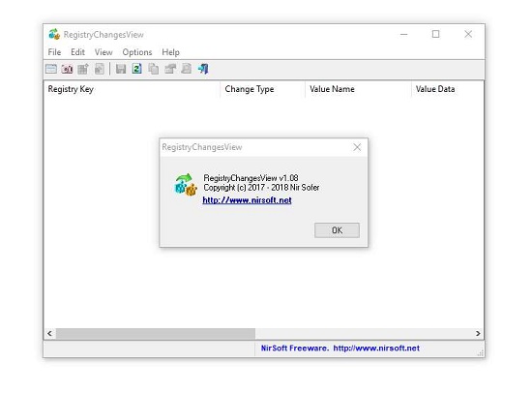This screenshot has height=394, width=532.
Task: Click the horizontal scrollbar right arrow
Action: (x=478, y=333)
